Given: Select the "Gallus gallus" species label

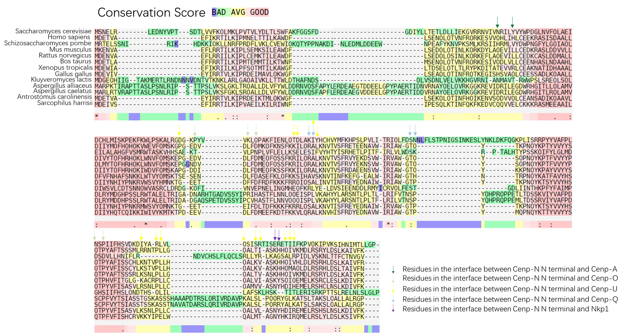Looking at the screenshot, I should 74,74.
